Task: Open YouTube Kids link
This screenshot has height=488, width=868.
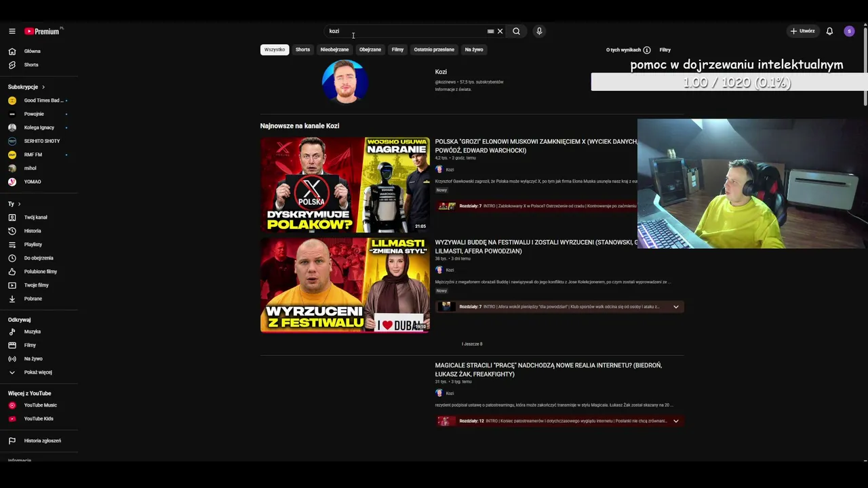Action: tap(39, 419)
